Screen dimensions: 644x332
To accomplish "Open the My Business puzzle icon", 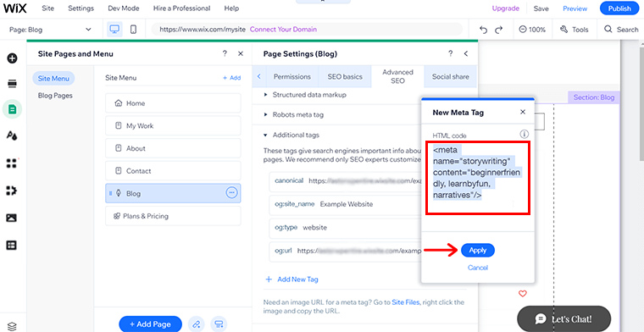I will pos(13,191).
